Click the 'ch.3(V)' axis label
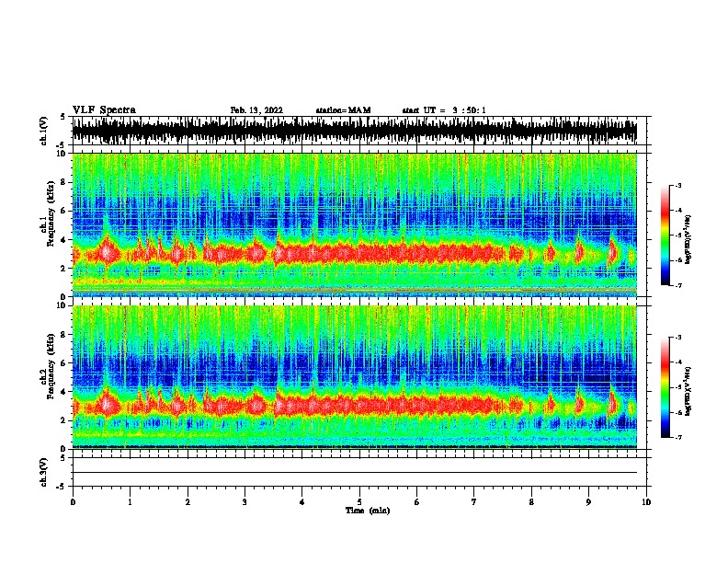Screen dimensions: 728x563 tap(42, 472)
